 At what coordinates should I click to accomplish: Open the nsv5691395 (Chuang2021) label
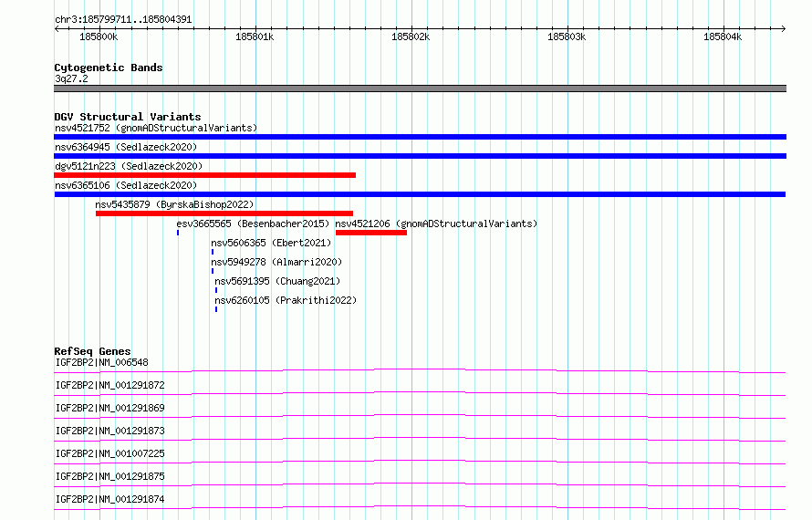(277, 281)
